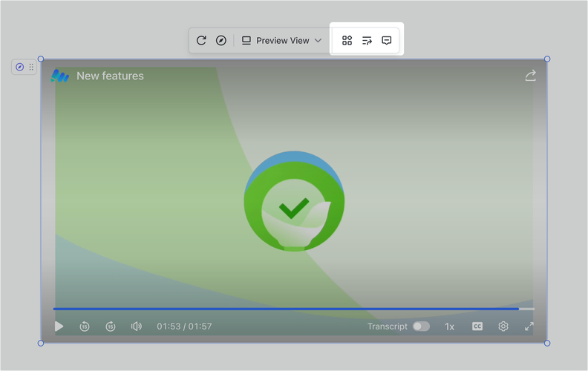Click the refresh icon in the toolbar

click(201, 41)
